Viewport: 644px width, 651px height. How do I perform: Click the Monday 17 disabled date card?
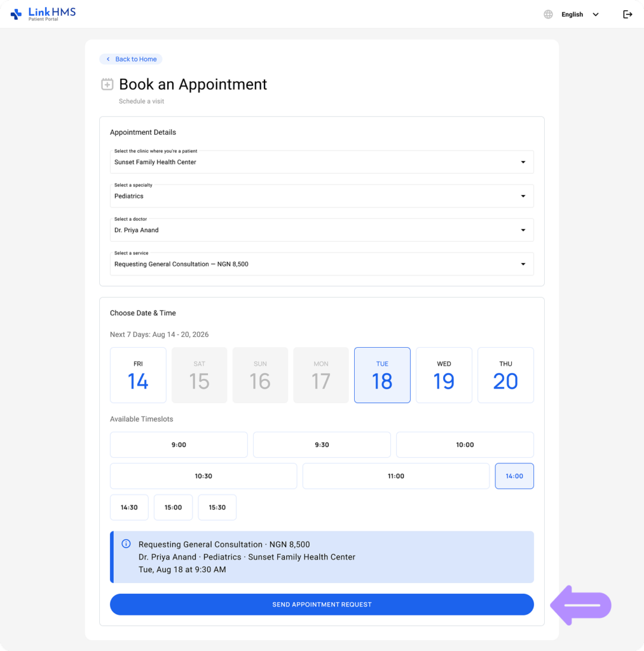click(321, 375)
